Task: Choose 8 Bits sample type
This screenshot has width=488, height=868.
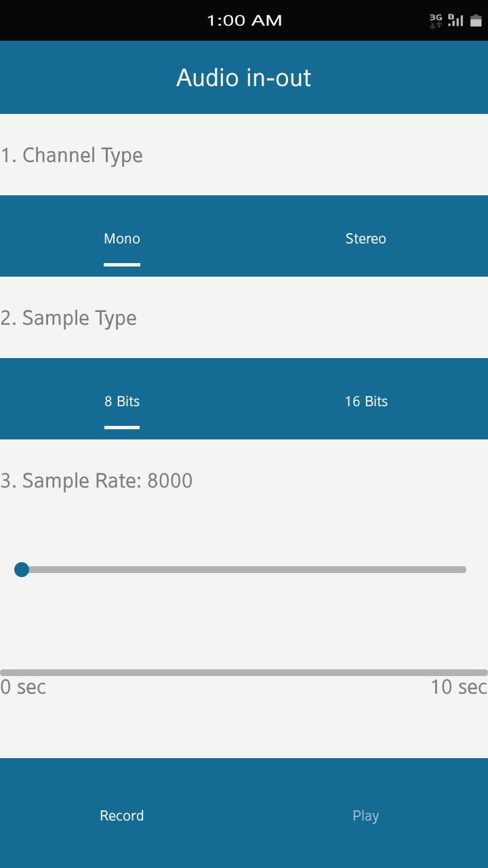Action: coord(122,401)
